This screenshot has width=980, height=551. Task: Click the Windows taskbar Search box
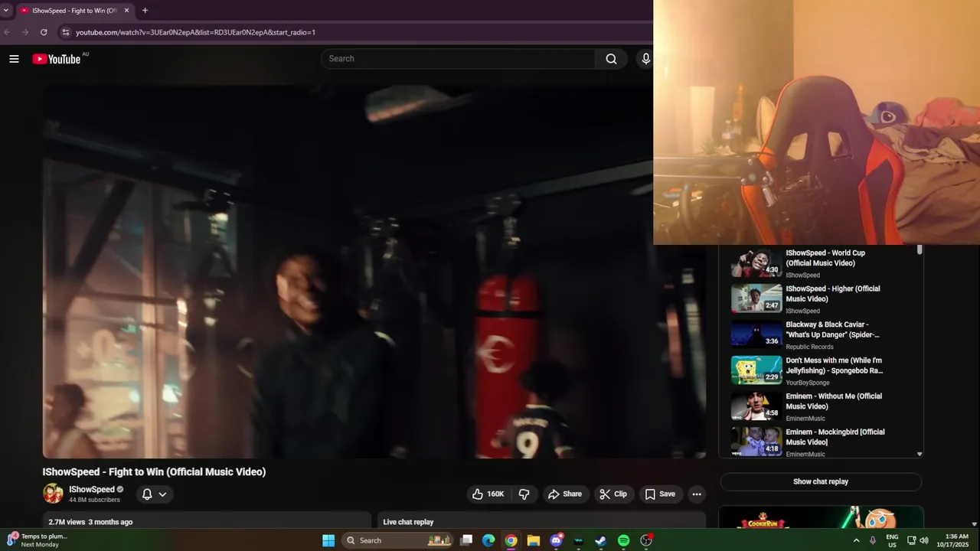[397, 540]
